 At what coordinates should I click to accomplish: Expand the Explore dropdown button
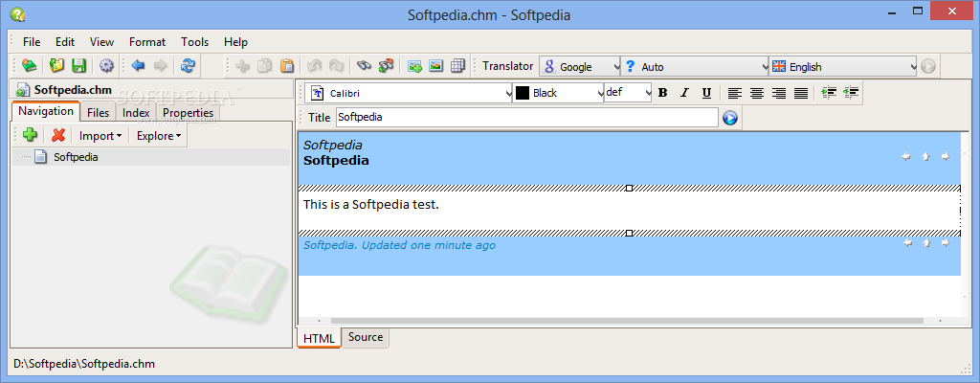[159, 136]
